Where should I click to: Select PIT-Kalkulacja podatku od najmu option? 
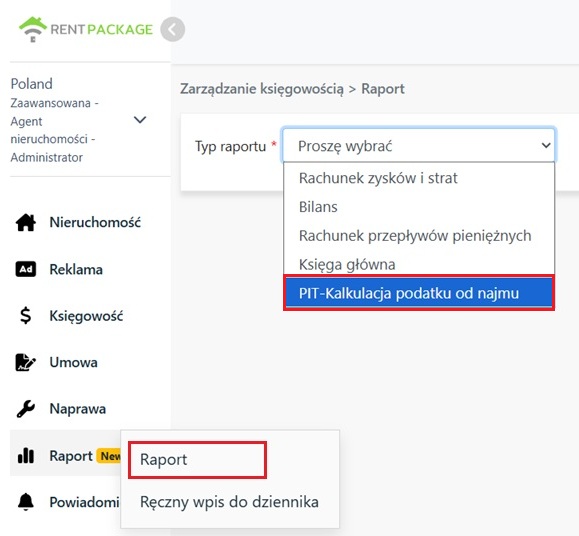tap(419, 293)
